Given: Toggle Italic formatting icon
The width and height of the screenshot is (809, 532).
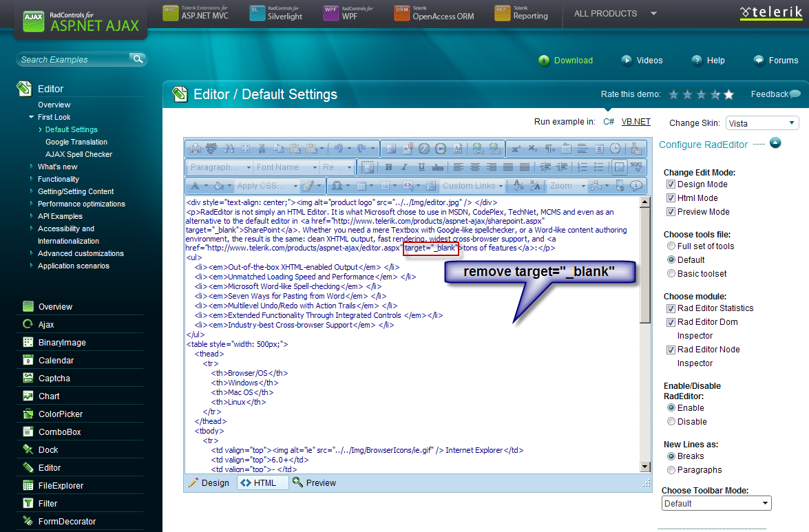Looking at the screenshot, I should pyautogui.click(x=405, y=167).
